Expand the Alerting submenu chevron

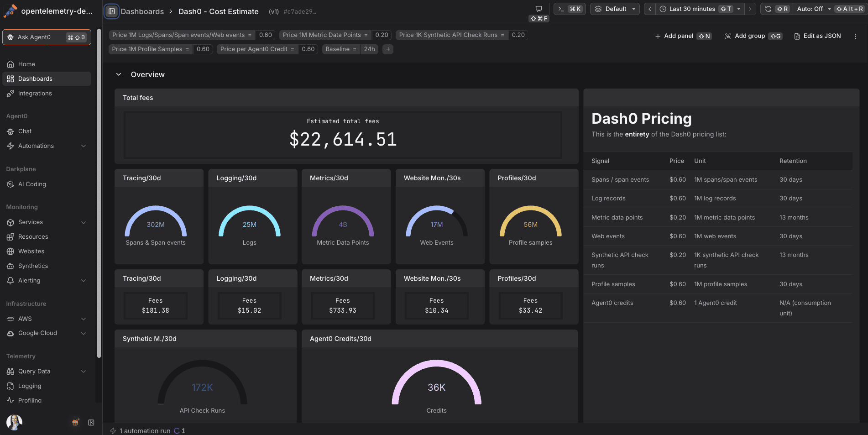[84, 281]
